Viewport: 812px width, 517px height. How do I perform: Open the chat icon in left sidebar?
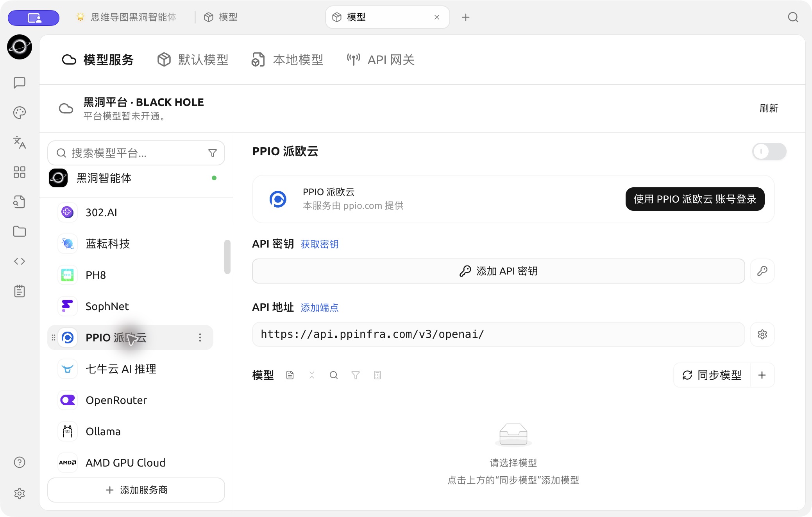tap(20, 83)
